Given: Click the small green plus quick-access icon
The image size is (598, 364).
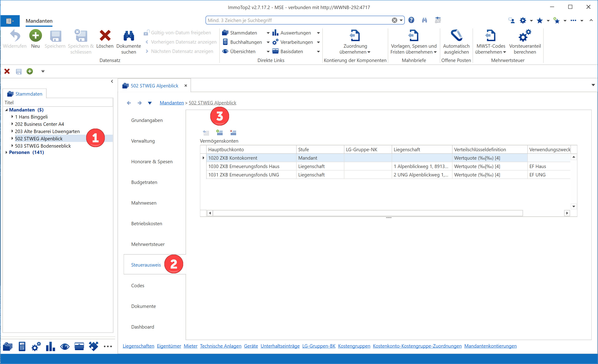Looking at the screenshot, I should pyautogui.click(x=30, y=71).
